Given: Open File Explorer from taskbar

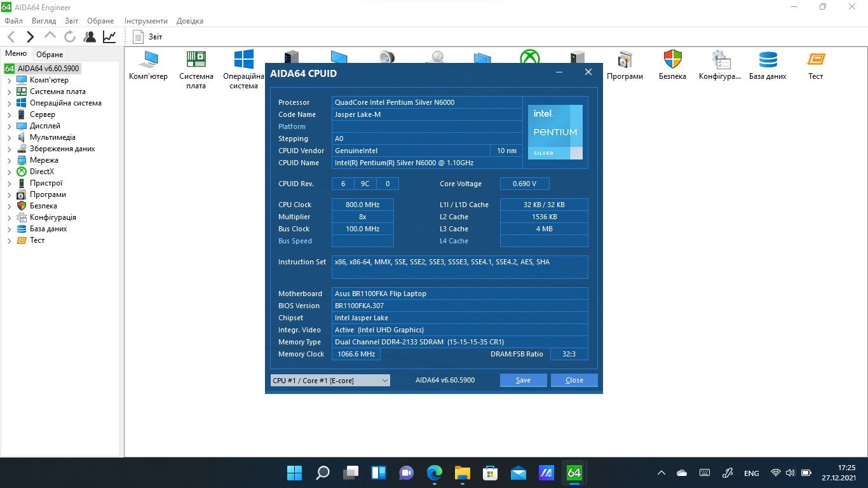Looking at the screenshot, I should coord(462,473).
